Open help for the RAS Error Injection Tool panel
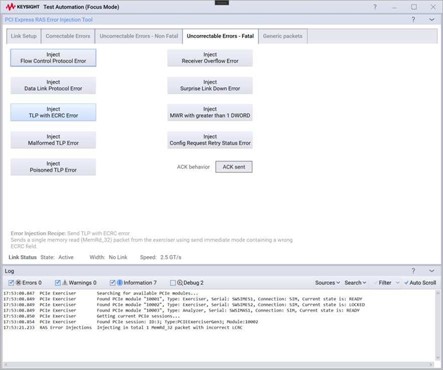This screenshot has width=443, height=370. pyautogui.click(x=413, y=20)
